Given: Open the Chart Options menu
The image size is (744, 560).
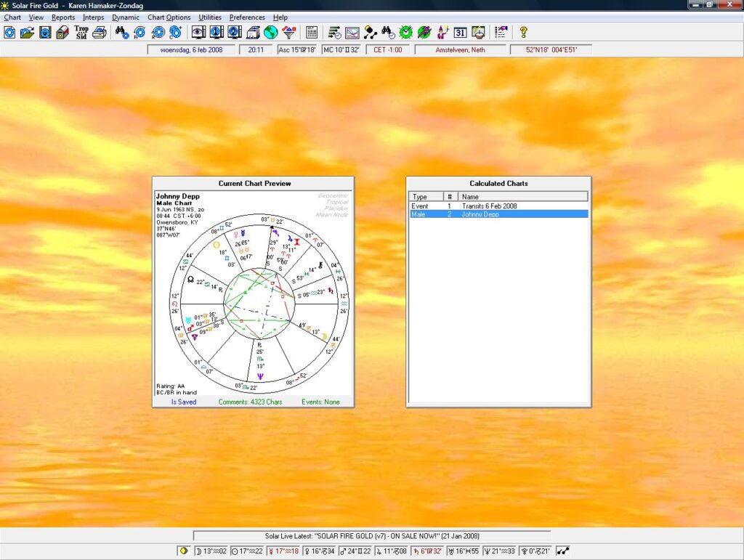Looking at the screenshot, I should pos(169,17).
